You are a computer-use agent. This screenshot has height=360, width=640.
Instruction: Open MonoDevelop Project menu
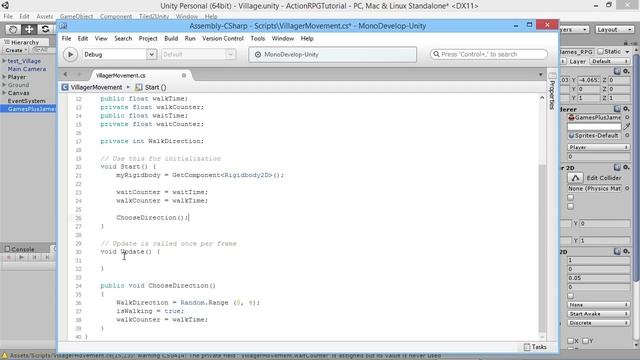click(x=148, y=38)
